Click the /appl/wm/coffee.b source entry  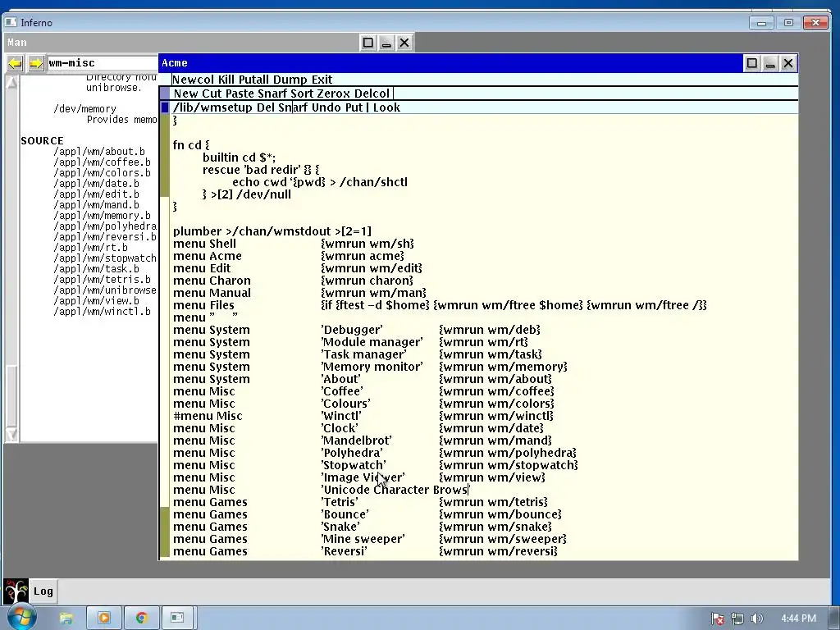point(102,162)
